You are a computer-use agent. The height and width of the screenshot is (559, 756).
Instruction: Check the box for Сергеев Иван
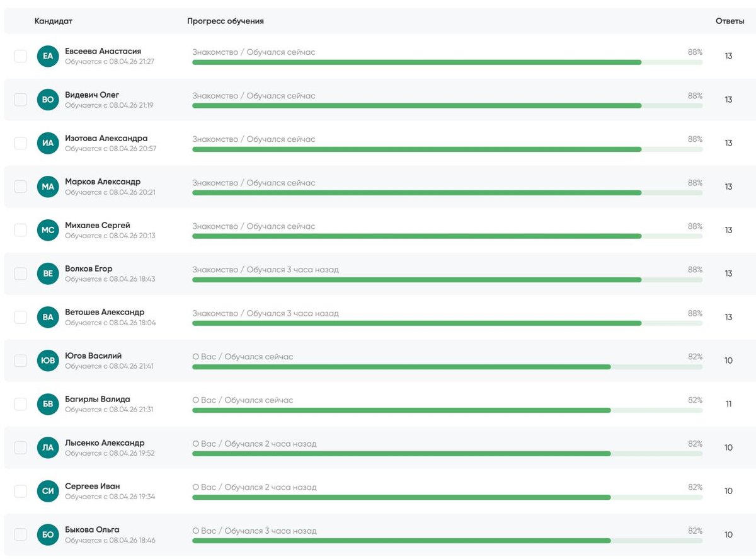click(21, 491)
